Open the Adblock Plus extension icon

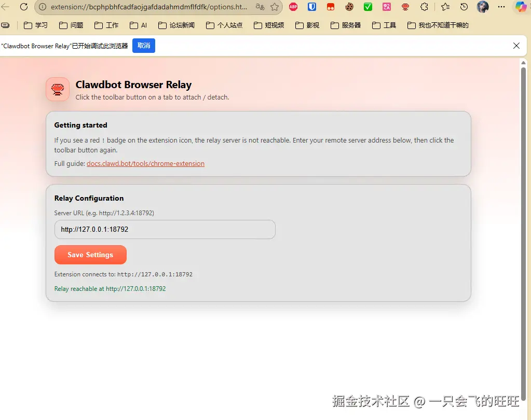[293, 7]
